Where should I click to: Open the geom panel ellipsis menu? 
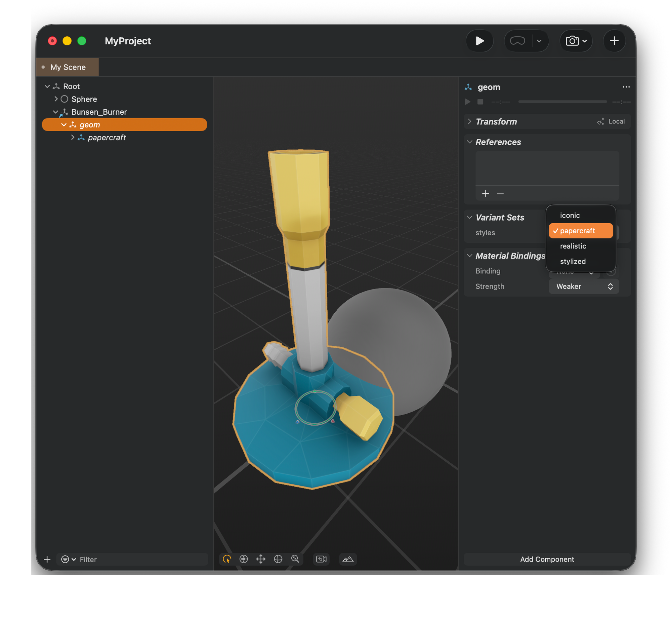coord(626,87)
